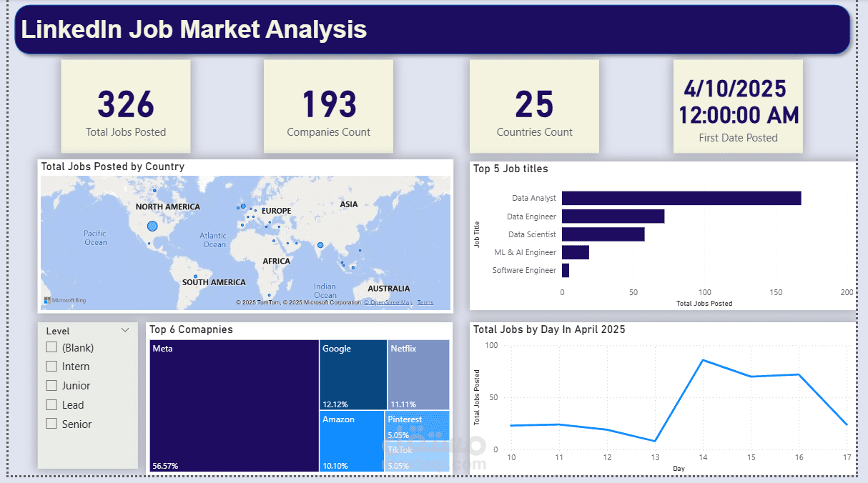Click the Companies Count 193 card
This screenshot has height=483, width=868.
328,106
